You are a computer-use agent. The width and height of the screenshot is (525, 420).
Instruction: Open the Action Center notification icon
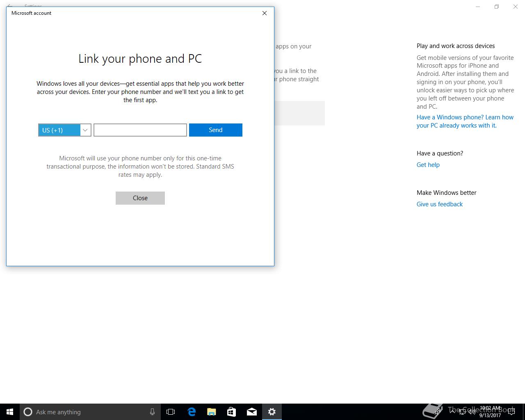click(511, 412)
